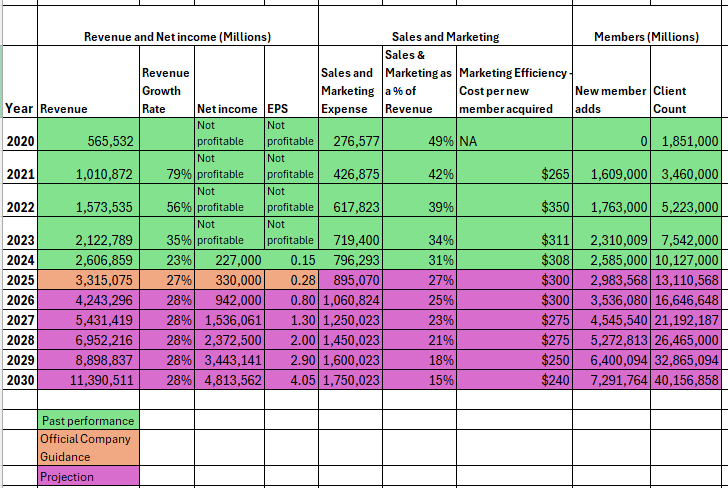Select the 2030 net income 4,813,562

pyautogui.click(x=229, y=380)
